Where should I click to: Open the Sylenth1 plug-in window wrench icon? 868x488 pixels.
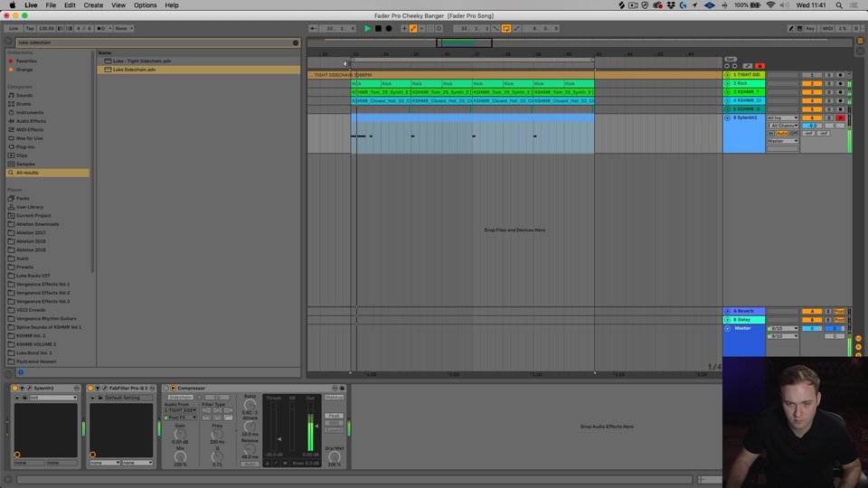click(29, 389)
